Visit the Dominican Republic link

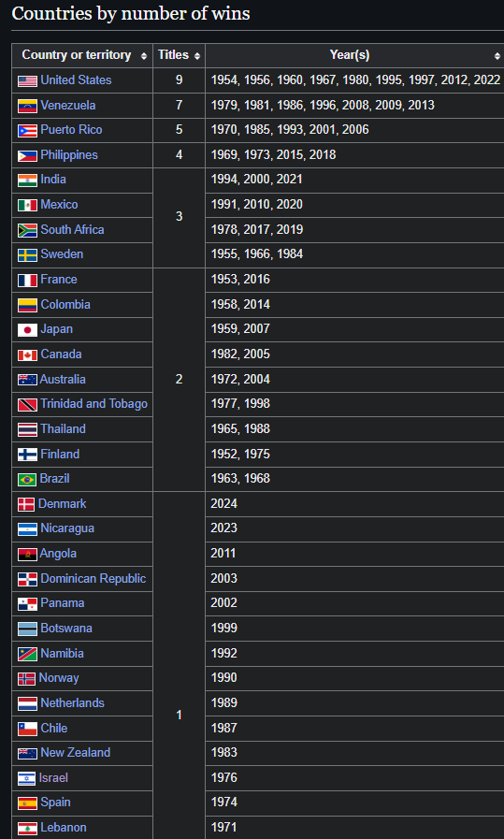point(94,578)
